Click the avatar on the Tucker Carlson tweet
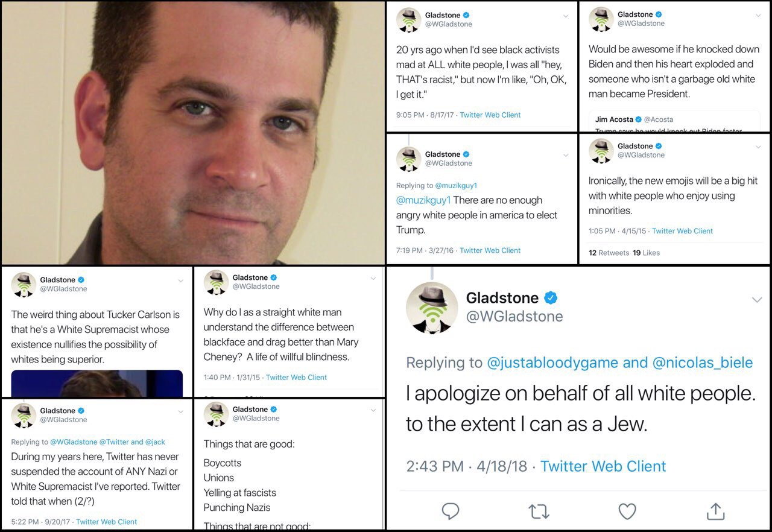772x532 pixels. (x=24, y=285)
